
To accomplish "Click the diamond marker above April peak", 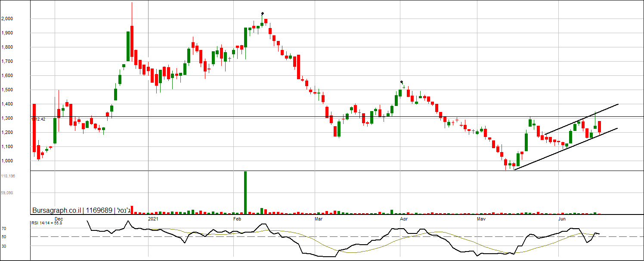I will pos(402,82).
